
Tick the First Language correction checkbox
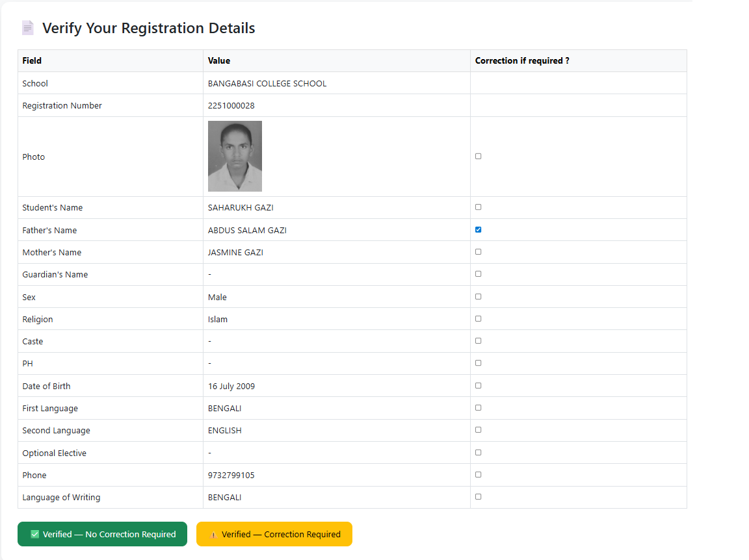click(478, 407)
